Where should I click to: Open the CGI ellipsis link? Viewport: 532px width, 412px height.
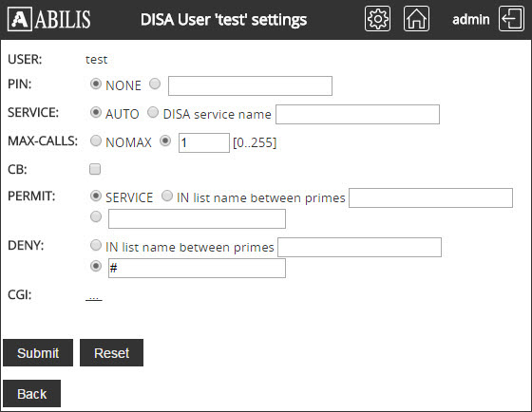(94, 297)
